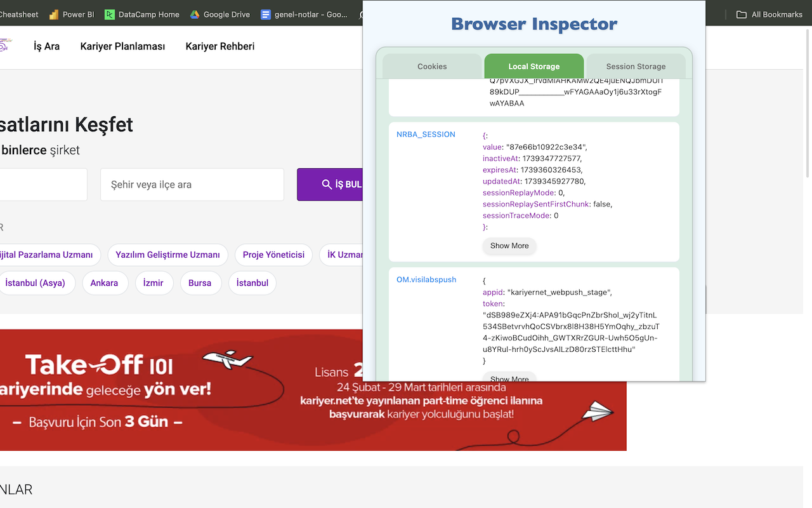The image size is (812, 508).
Task: Expand NRBA_SESSION entry with Show More
Action: coord(509,246)
